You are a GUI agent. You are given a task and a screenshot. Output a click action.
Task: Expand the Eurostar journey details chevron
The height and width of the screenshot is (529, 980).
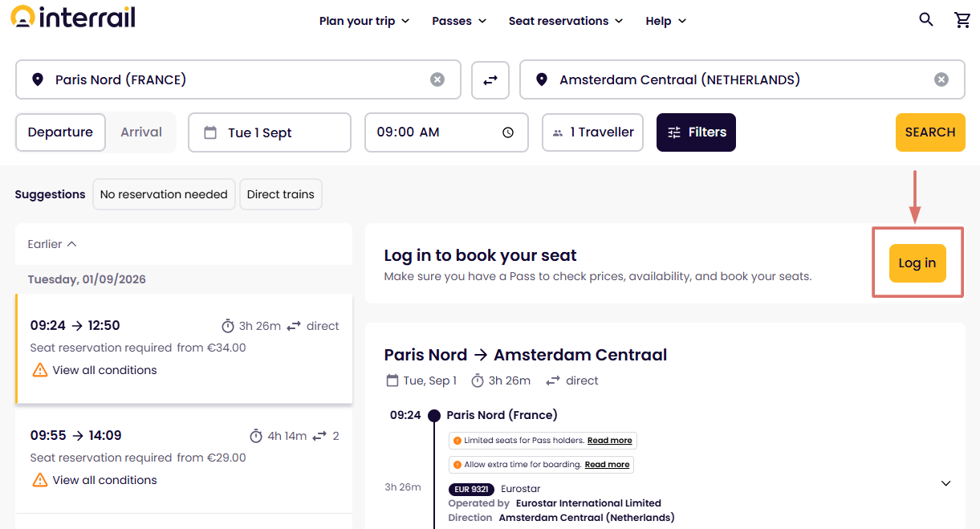(x=945, y=483)
